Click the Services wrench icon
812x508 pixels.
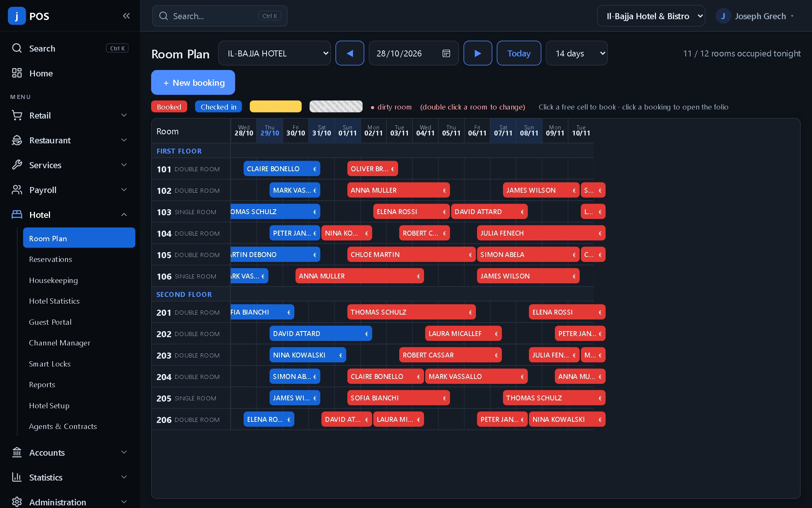(17, 165)
